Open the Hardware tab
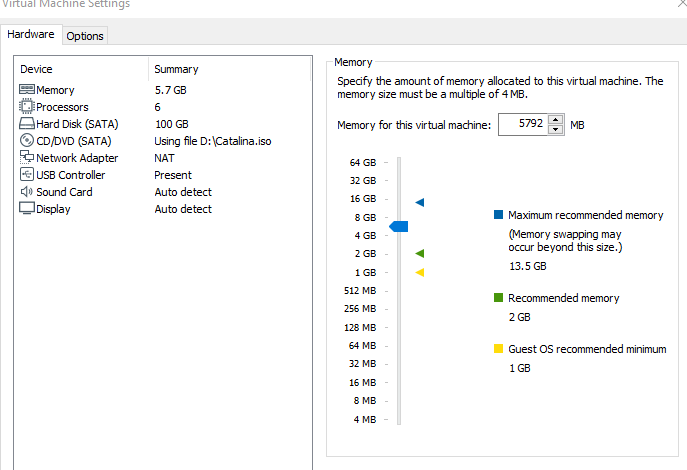Screen dimensions: 687x470 click(31, 35)
